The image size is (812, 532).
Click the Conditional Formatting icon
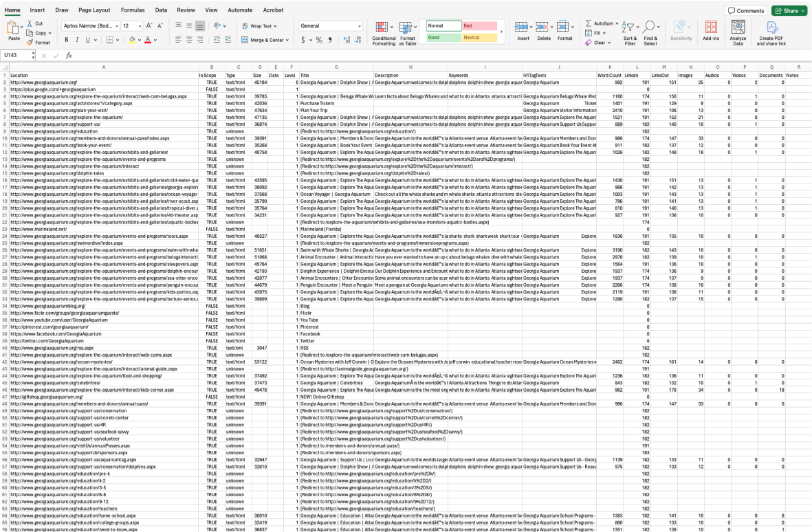382,27
